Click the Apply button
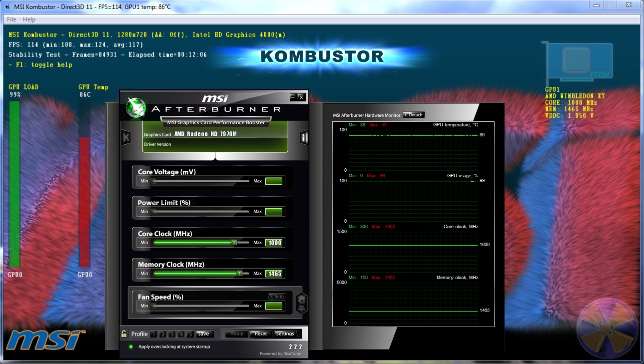 pyautogui.click(x=237, y=334)
